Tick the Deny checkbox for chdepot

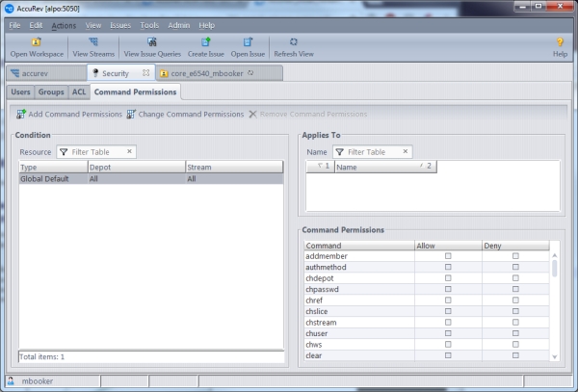coord(515,277)
